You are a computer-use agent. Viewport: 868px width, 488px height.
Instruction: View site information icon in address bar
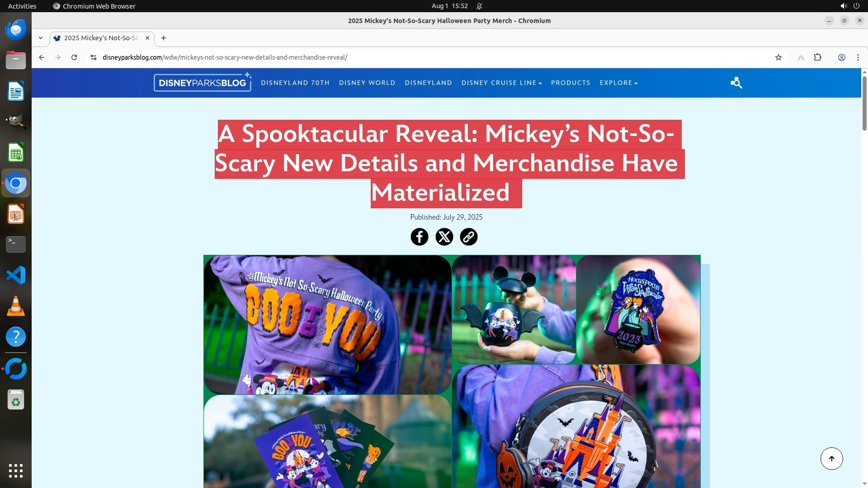click(x=93, y=57)
